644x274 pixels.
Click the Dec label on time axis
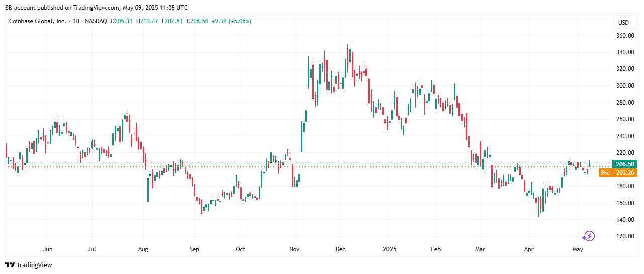coord(340,249)
